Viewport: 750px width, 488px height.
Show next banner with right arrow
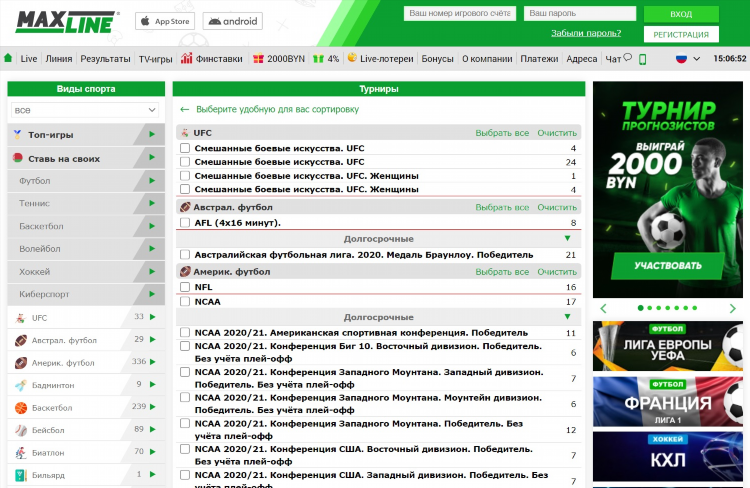tap(732, 309)
